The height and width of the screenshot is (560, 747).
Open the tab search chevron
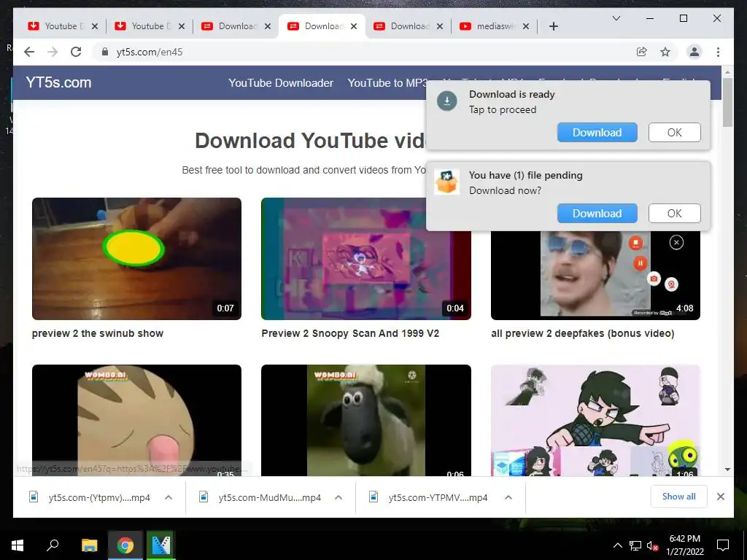tap(616, 18)
